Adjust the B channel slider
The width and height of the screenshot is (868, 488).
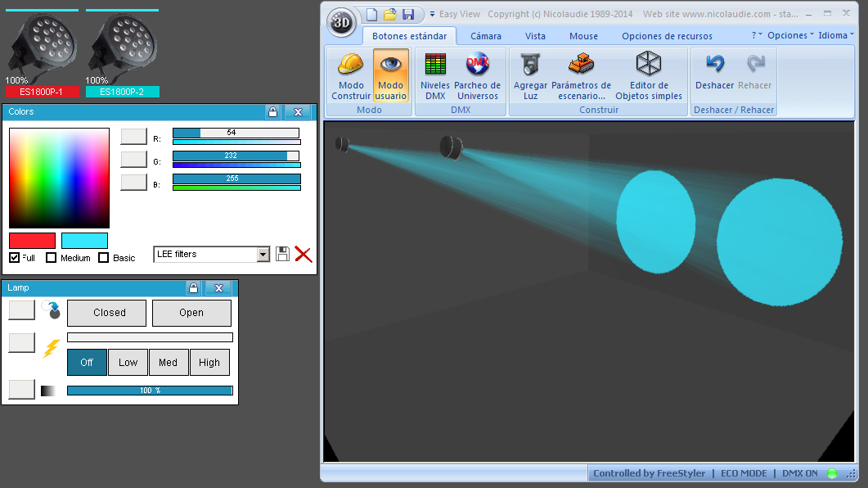236,178
